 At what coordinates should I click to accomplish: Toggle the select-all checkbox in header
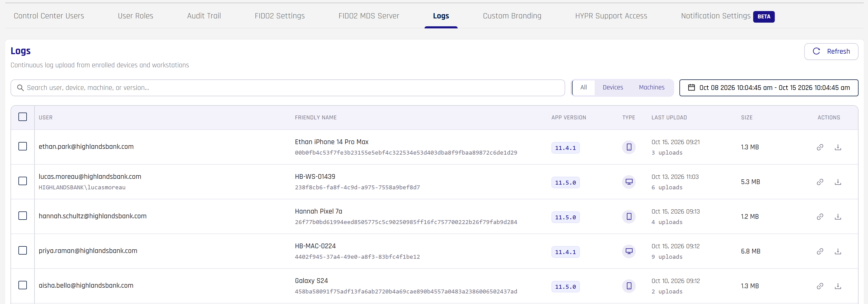(x=23, y=117)
